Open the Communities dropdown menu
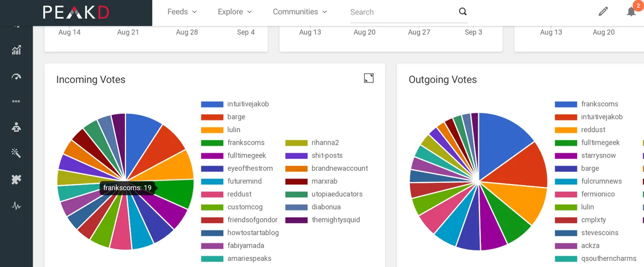The height and width of the screenshot is (267, 644). click(300, 12)
